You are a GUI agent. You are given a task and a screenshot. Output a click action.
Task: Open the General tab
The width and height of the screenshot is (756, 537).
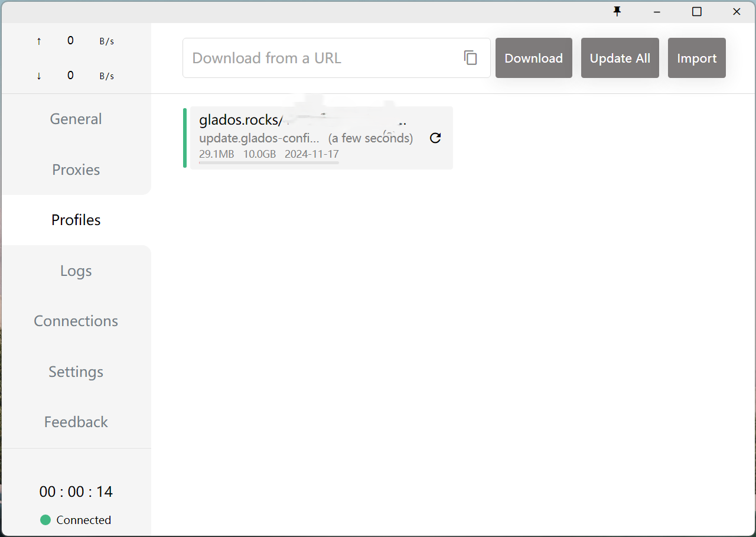(76, 119)
